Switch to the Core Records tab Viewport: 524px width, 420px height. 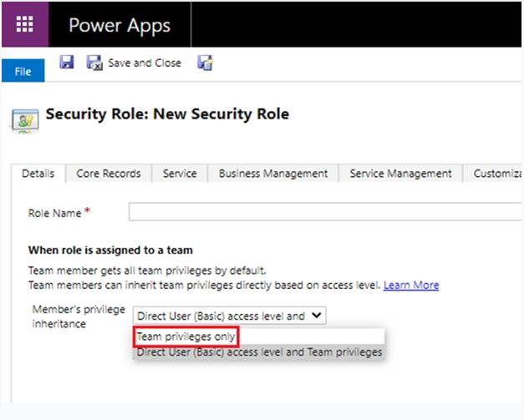[109, 174]
